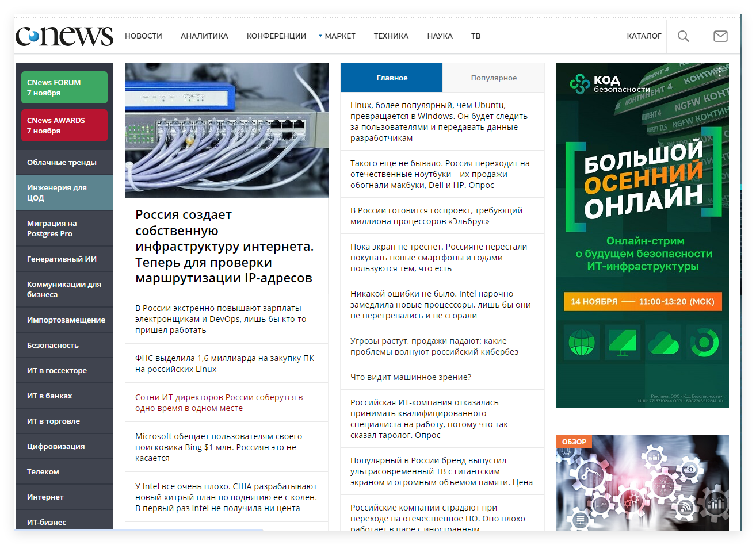This screenshot has height=545, width=756.
Task: Open the Наука section
Action: coord(440,36)
